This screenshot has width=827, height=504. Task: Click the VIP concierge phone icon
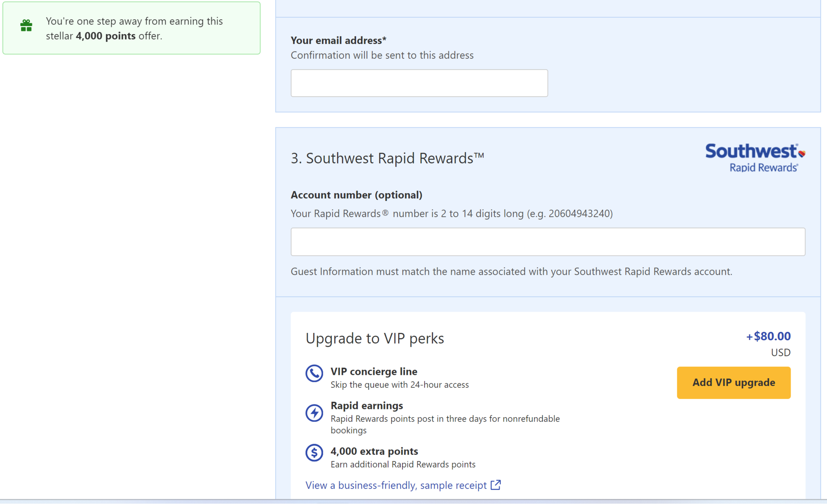(314, 373)
